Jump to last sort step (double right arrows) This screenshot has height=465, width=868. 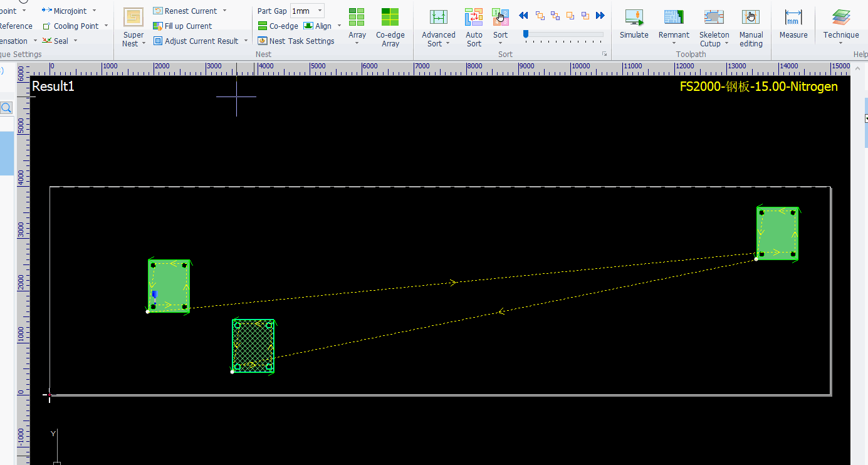point(600,16)
